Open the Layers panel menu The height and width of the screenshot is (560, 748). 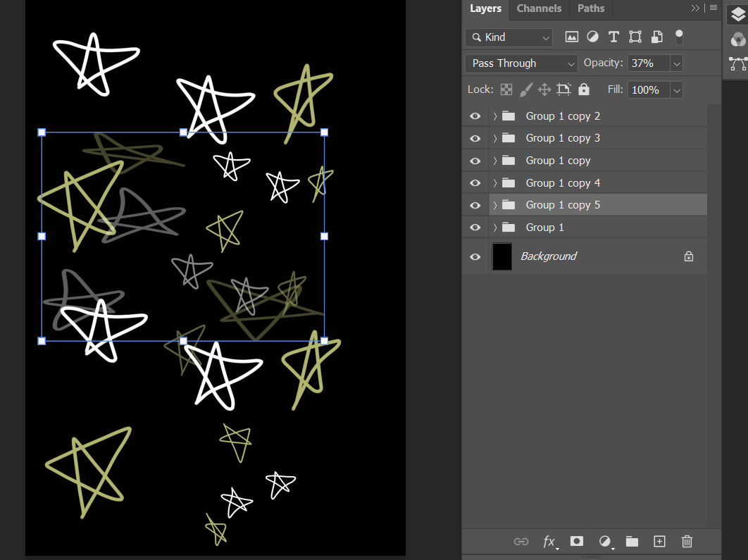(x=713, y=8)
